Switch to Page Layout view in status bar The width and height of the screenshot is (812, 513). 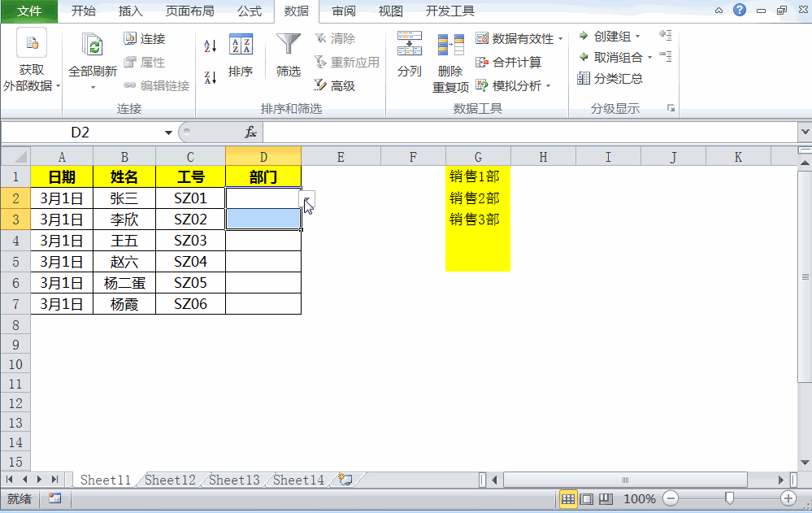586,499
